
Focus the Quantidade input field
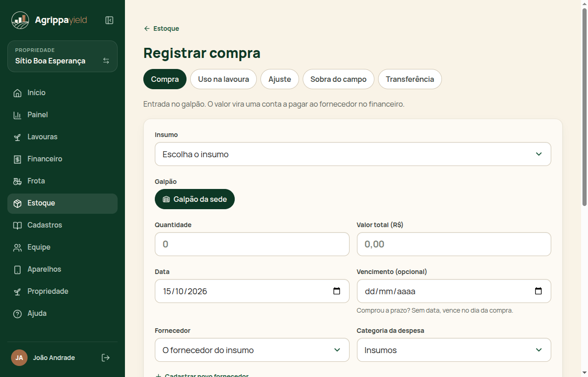[x=252, y=244]
